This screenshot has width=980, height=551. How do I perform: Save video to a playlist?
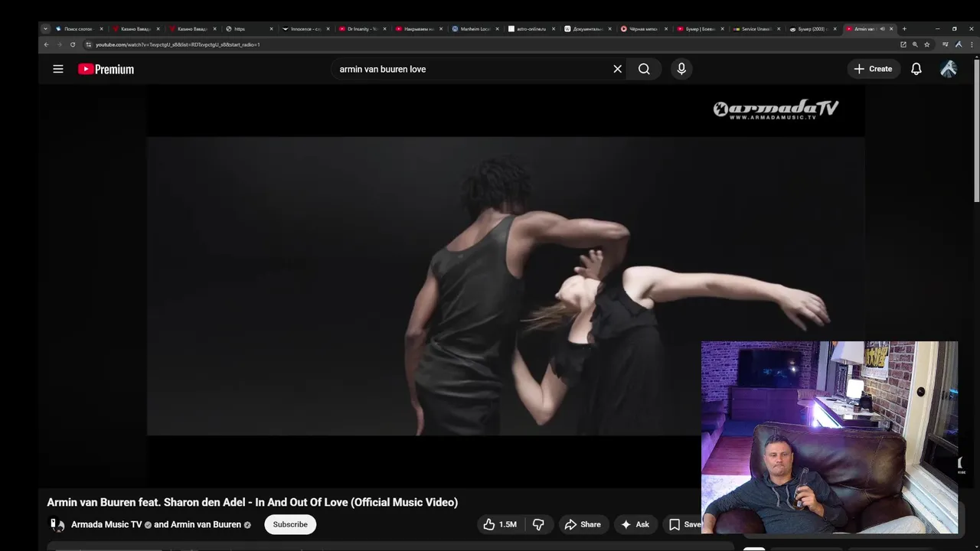[x=684, y=524]
